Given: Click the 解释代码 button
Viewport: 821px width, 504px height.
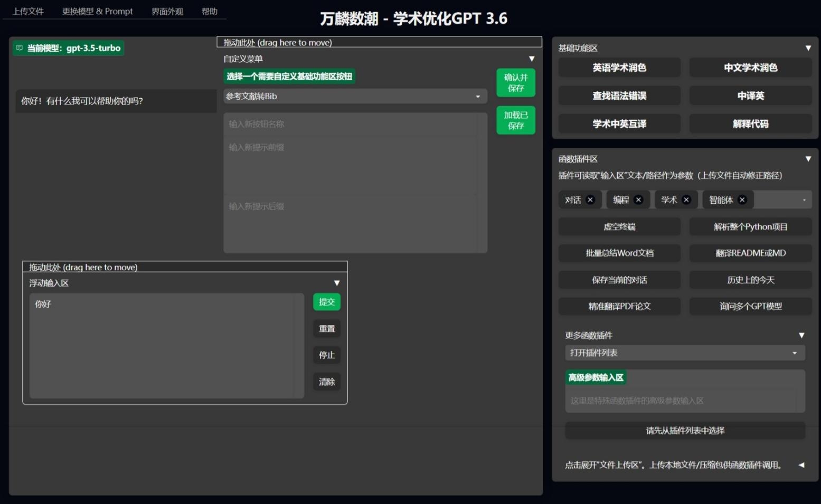Looking at the screenshot, I should pyautogui.click(x=750, y=124).
